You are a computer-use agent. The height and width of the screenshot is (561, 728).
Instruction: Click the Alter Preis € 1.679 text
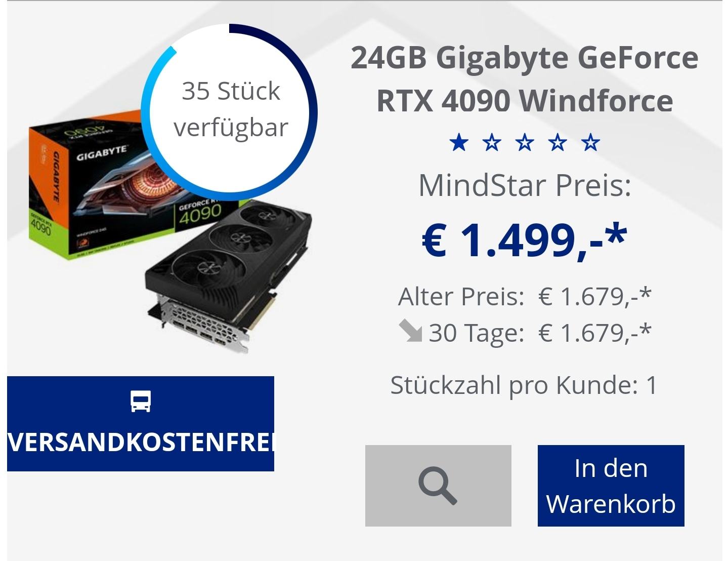point(525,296)
